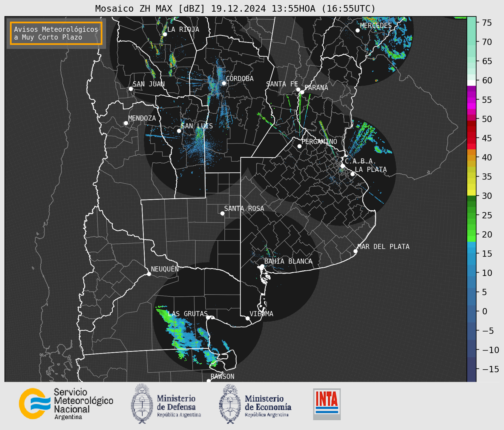Click the MENDOZA city marker dot
The width and height of the screenshot is (504, 430).
(126, 123)
